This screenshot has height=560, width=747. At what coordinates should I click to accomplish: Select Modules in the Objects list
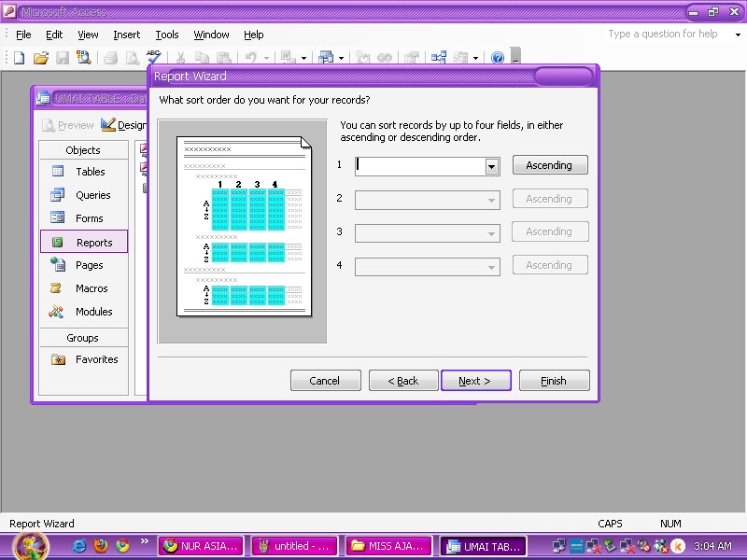tap(84, 312)
